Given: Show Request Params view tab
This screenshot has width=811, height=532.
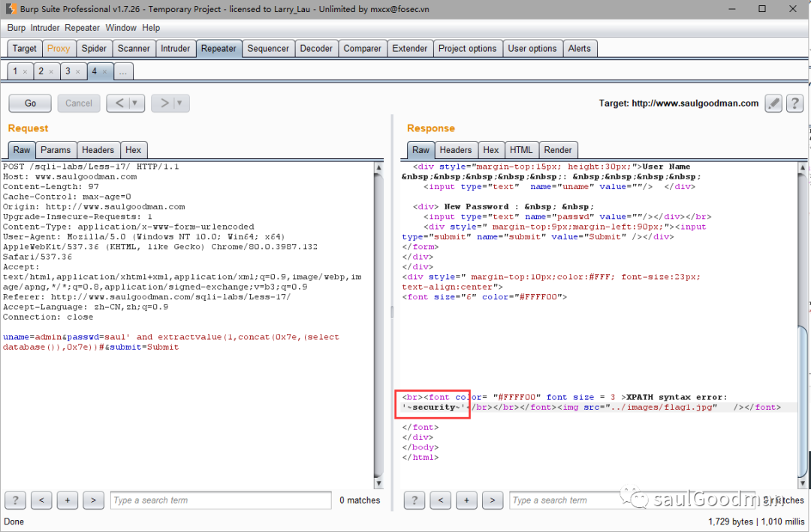Looking at the screenshot, I should point(56,150).
